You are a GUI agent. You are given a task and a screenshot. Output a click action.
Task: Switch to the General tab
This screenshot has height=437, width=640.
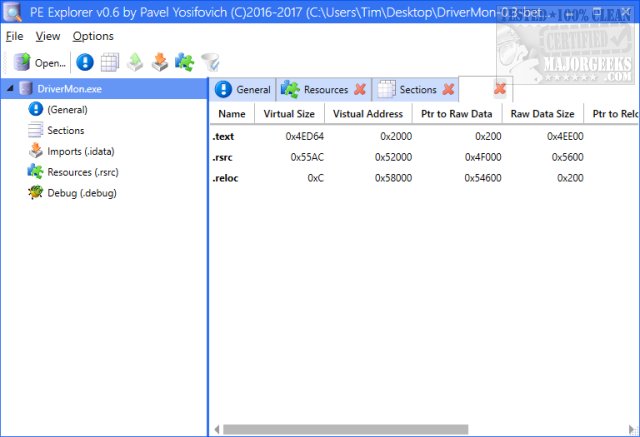tap(243, 89)
